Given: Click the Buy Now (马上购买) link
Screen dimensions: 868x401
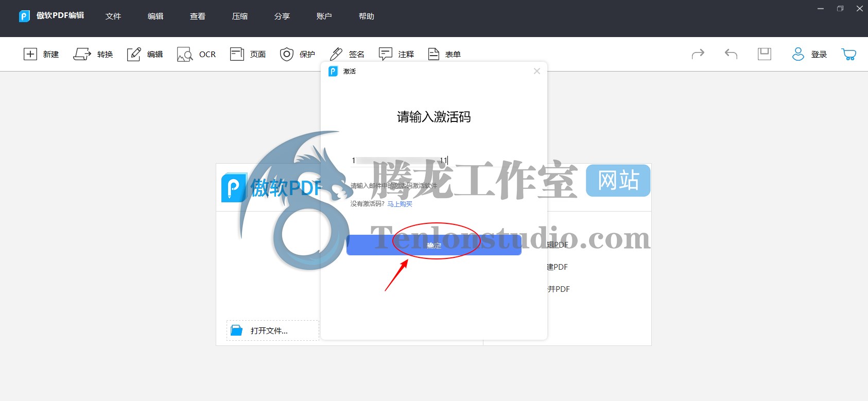Looking at the screenshot, I should click(400, 204).
